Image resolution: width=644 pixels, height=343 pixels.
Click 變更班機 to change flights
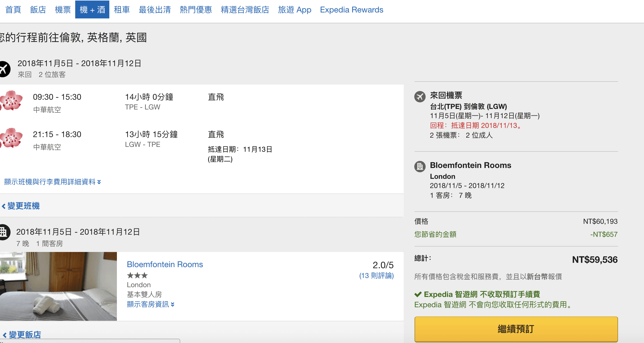tap(21, 206)
